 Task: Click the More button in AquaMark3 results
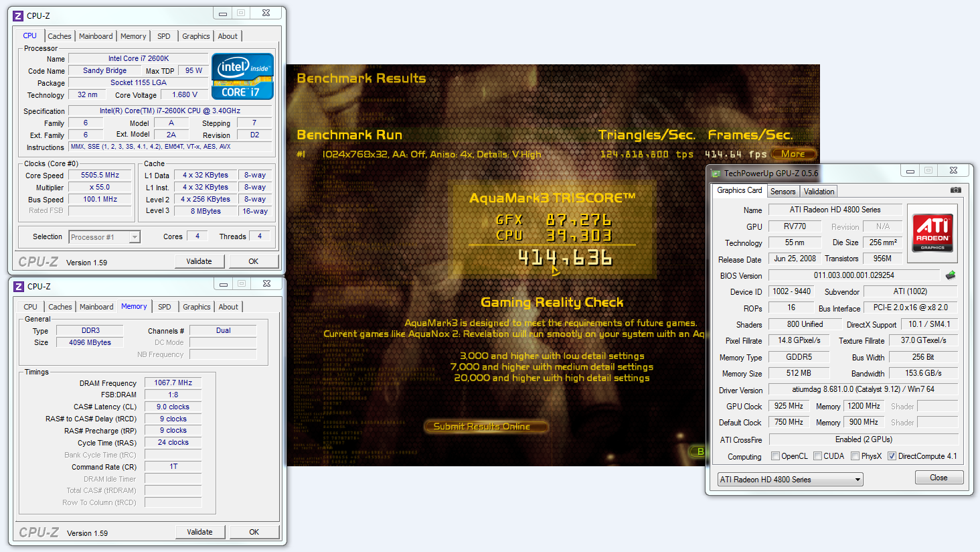[x=793, y=154]
